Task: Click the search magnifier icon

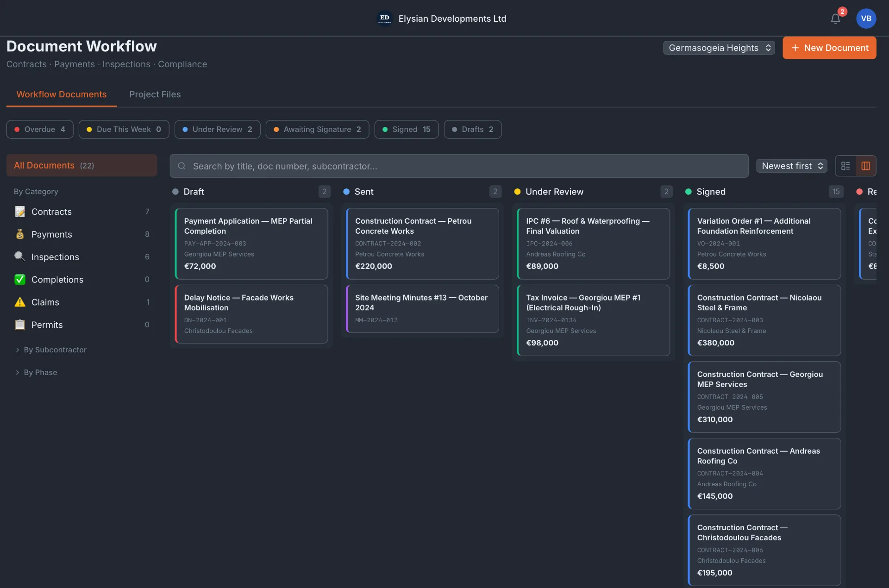Action: pyautogui.click(x=182, y=166)
